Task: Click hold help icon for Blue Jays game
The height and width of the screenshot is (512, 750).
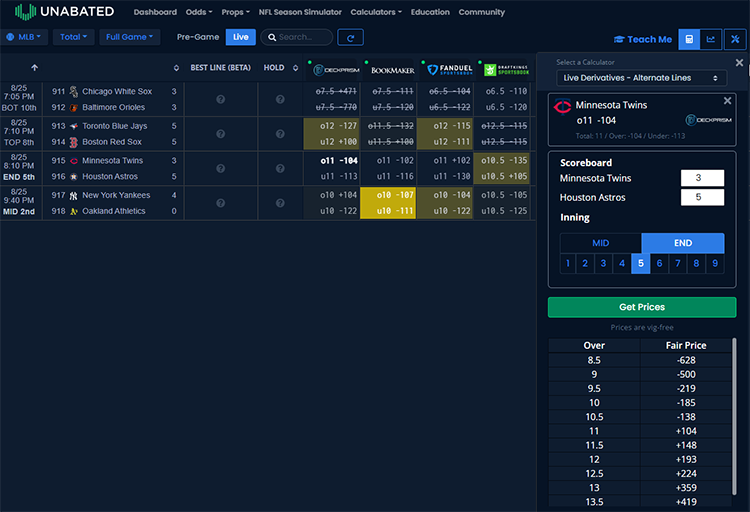Action: [280, 134]
